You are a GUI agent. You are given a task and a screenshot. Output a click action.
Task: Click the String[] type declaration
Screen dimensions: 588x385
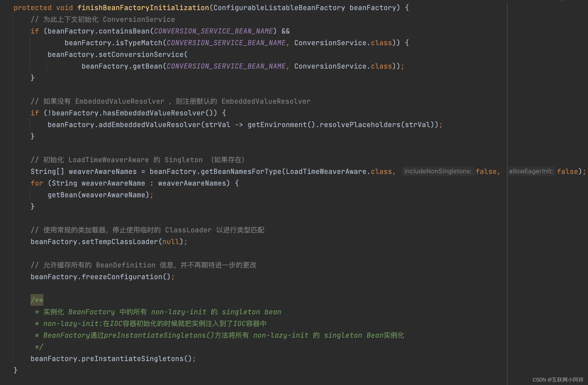pos(47,171)
